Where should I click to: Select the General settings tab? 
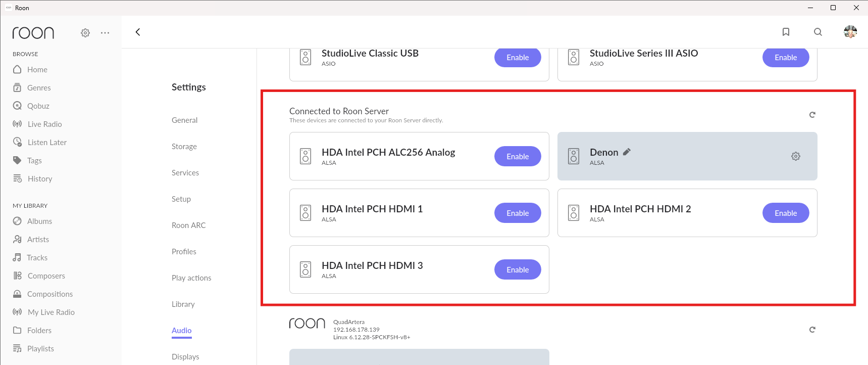coord(184,120)
